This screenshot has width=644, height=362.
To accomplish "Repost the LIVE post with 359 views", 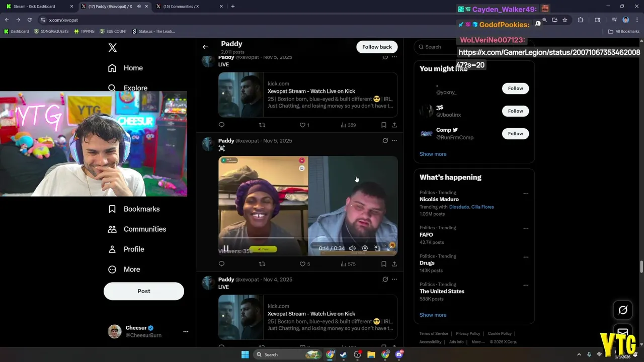I will (x=262, y=125).
